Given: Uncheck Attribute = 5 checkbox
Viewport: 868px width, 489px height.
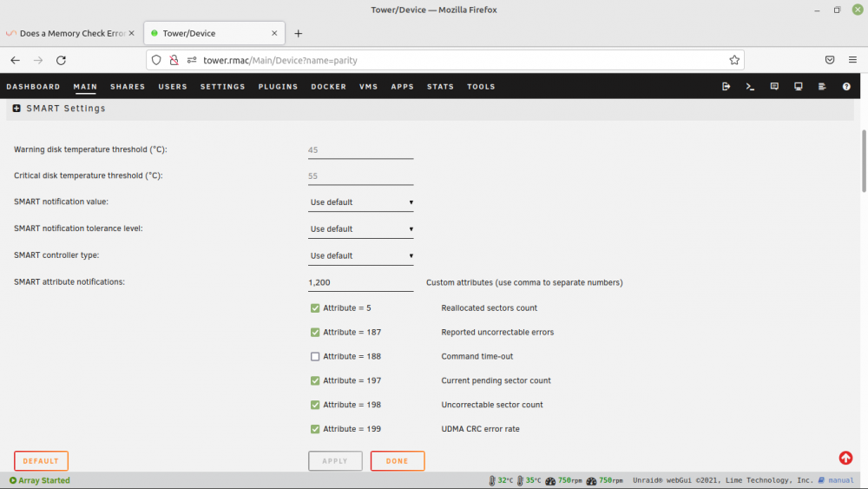Looking at the screenshot, I should [x=315, y=308].
